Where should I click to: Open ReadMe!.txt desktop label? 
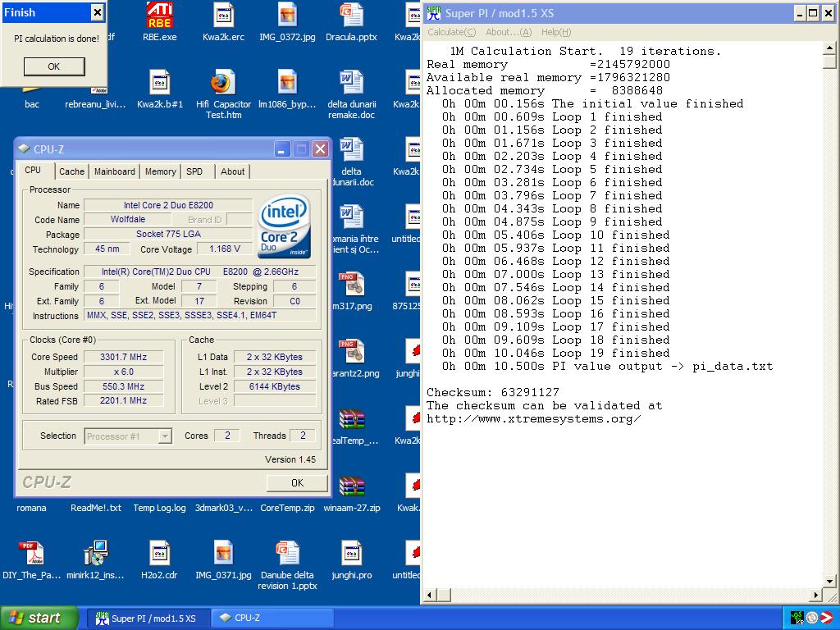coord(96,508)
